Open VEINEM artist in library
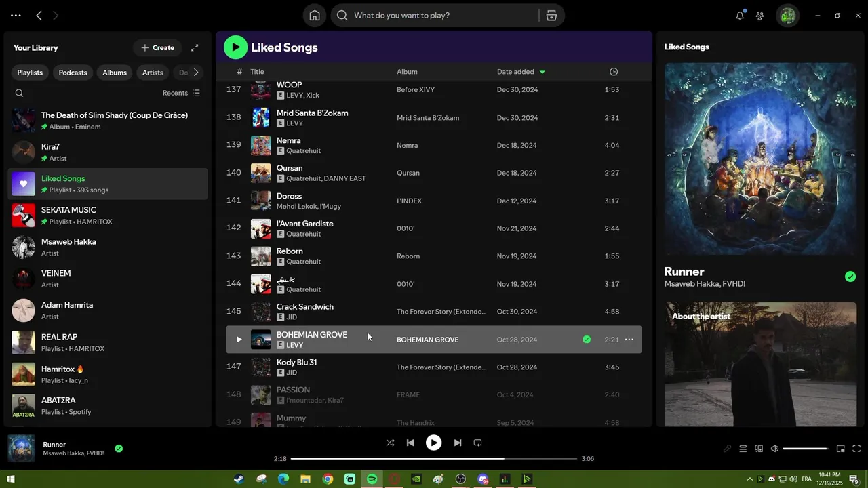Viewport: 868px width, 488px height. pyautogui.click(x=108, y=279)
